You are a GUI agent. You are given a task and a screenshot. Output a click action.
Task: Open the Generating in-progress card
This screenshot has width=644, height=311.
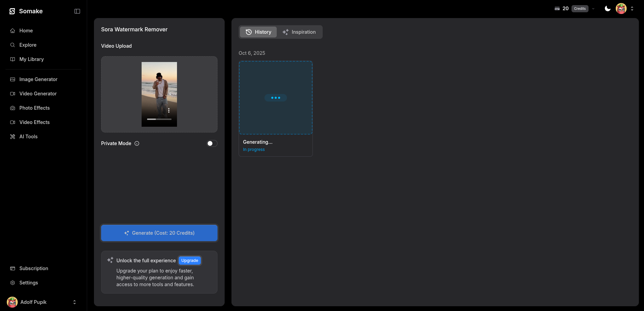coord(275,108)
